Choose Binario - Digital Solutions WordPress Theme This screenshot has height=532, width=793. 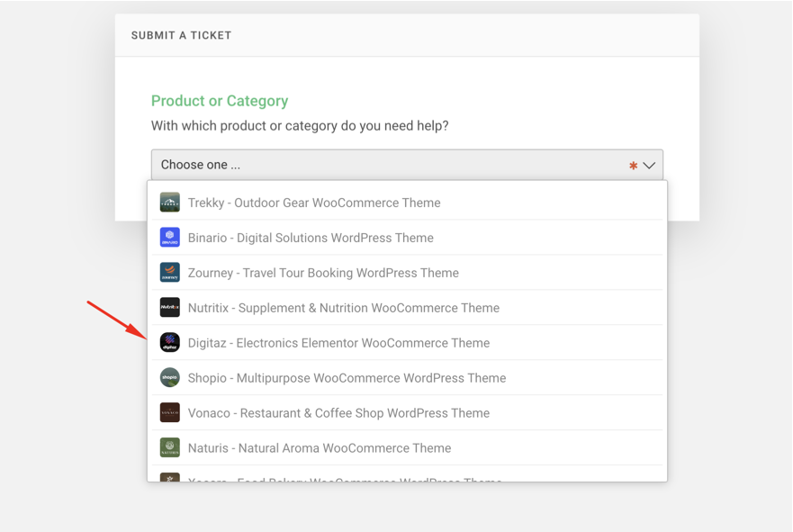pyautogui.click(x=407, y=237)
